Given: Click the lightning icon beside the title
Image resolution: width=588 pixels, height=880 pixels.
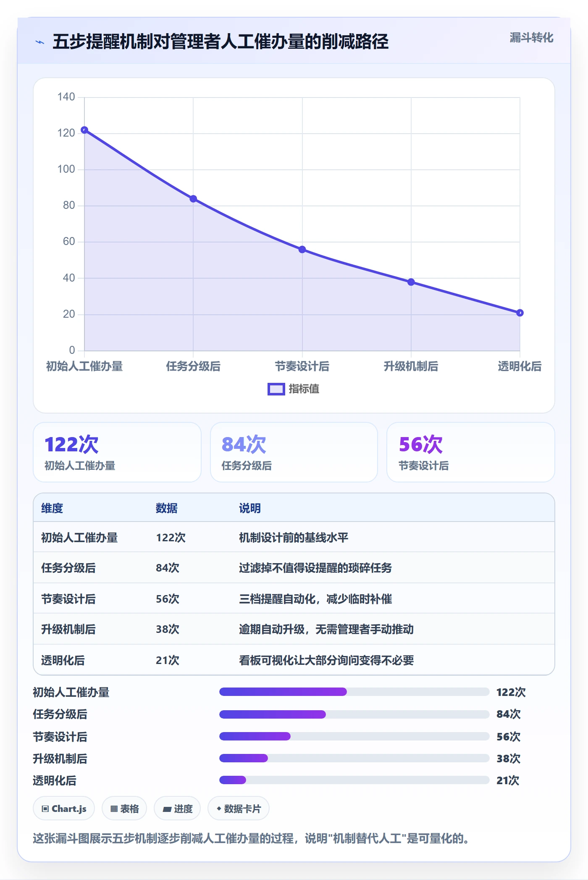Looking at the screenshot, I should 40,42.
